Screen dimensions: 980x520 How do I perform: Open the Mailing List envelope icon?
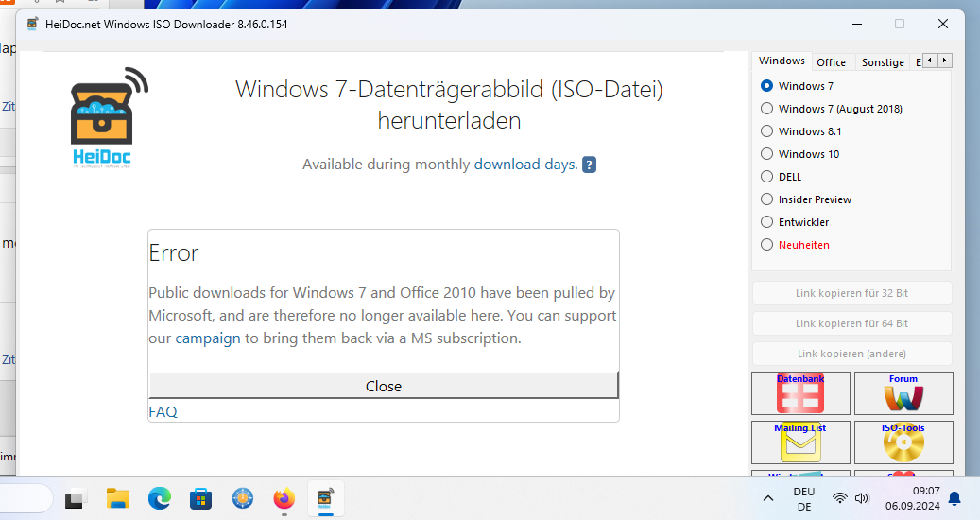coord(800,442)
